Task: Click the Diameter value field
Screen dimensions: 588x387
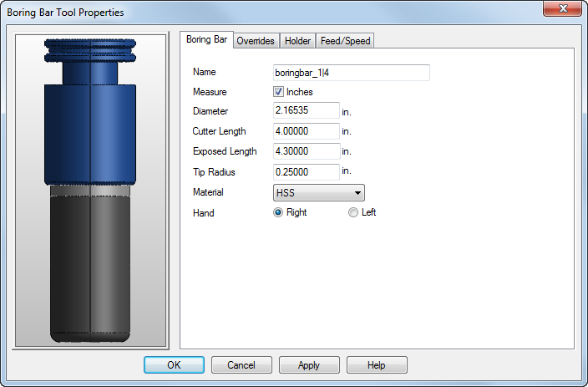Action: click(307, 110)
